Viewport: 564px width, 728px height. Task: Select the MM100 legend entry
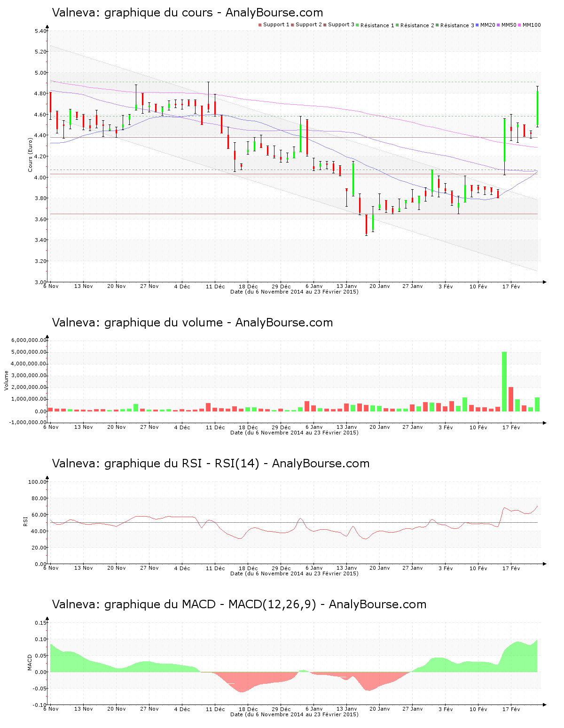point(529,25)
